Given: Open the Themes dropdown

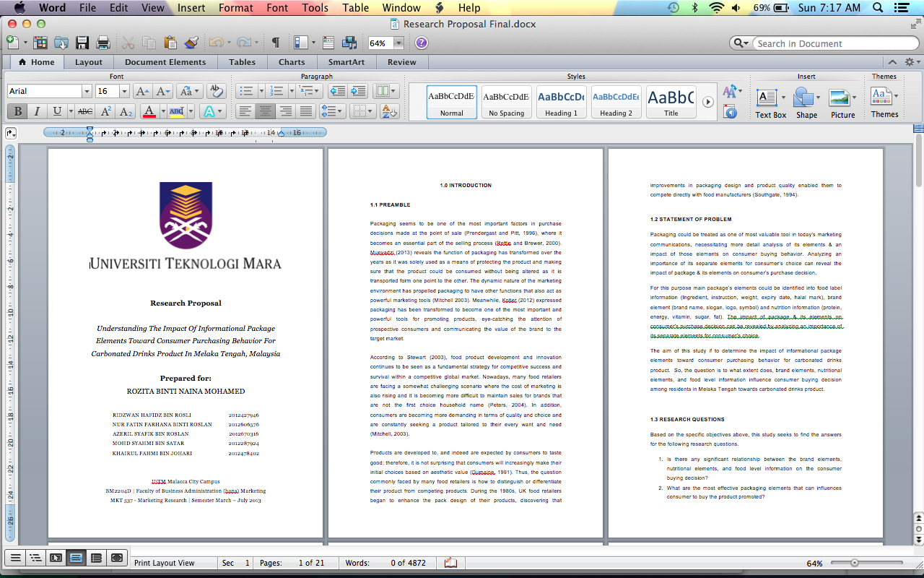Looking at the screenshot, I should coord(884,101).
